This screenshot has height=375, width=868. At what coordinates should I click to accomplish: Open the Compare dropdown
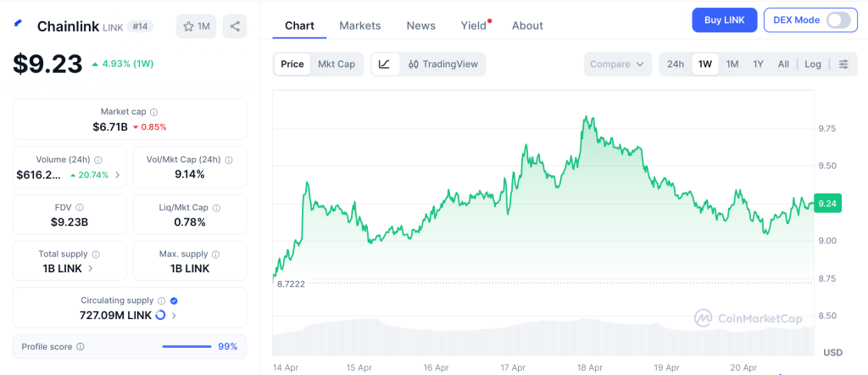coord(617,64)
